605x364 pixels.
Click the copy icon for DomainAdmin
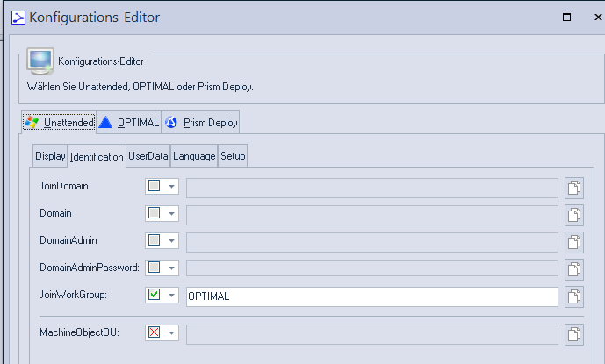[574, 242]
